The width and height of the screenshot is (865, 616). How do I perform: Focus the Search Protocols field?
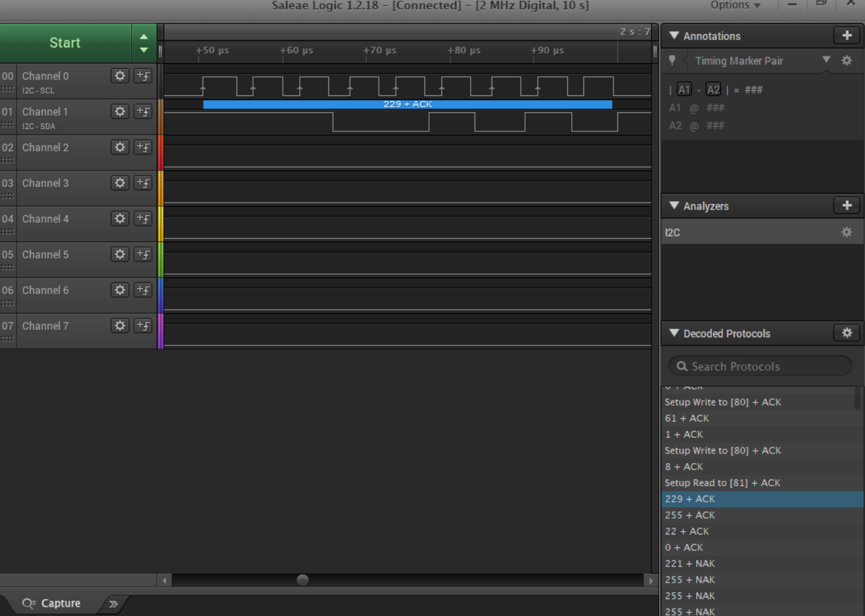[760, 366]
